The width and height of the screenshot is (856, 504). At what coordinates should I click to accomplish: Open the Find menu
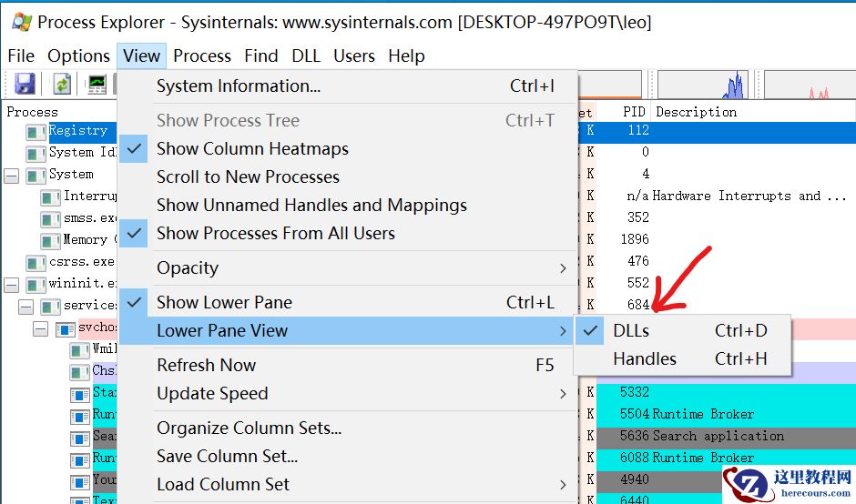tap(261, 55)
